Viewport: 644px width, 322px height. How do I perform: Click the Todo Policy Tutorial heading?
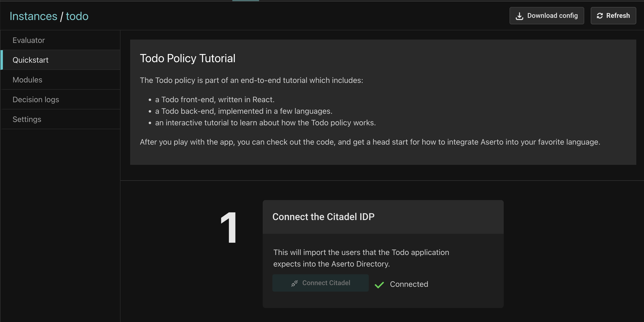tap(188, 58)
